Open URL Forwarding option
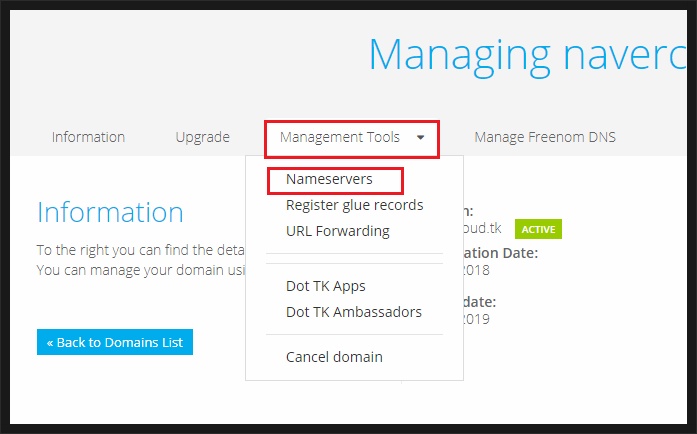Image resolution: width=697 pixels, height=434 pixels. (337, 231)
